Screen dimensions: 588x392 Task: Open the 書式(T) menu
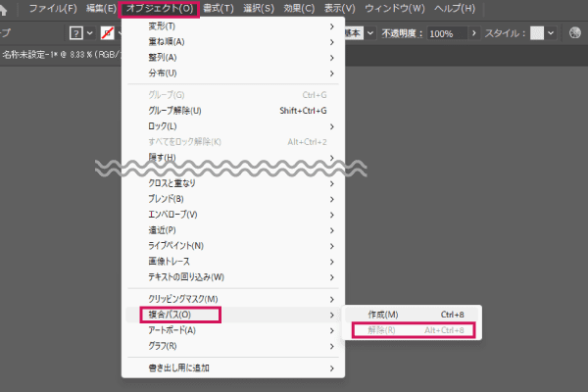click(x=219, y=8)
